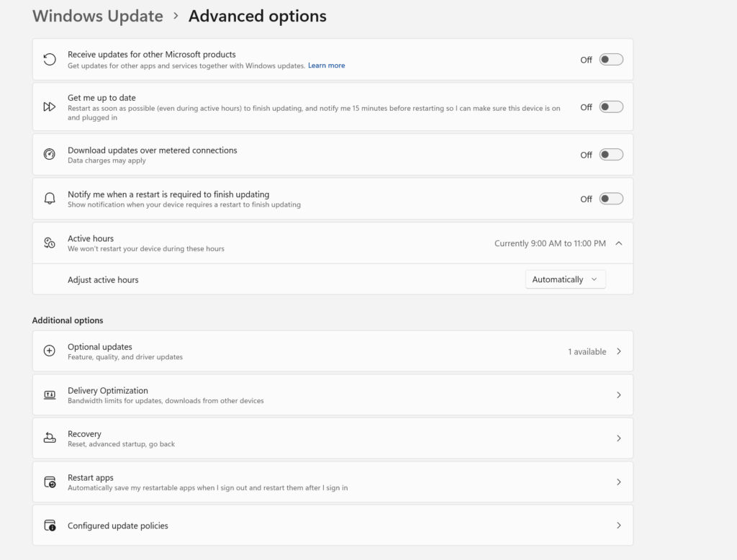
Task: Collapse the Active hours section
Action: pos(619,243)
